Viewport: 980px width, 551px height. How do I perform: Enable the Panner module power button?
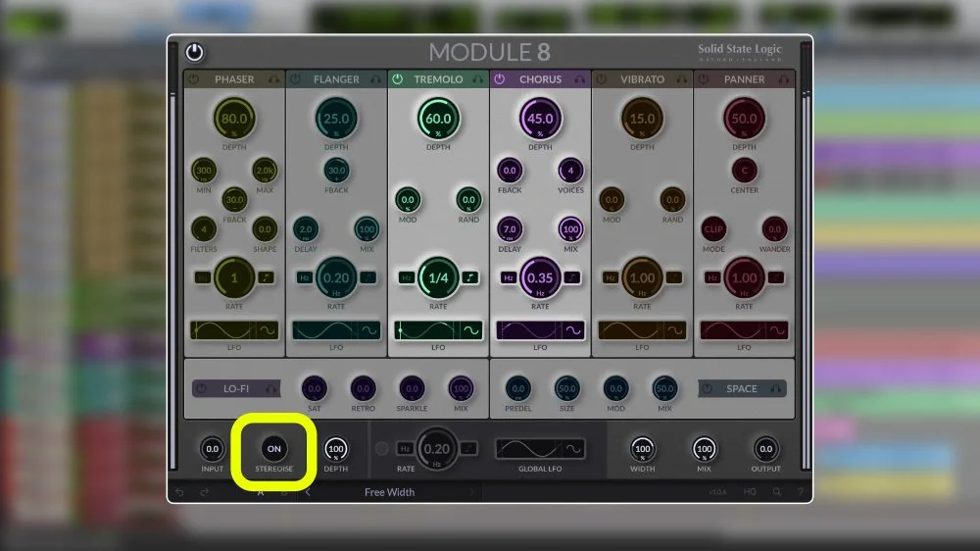click(x=704, y=79)
